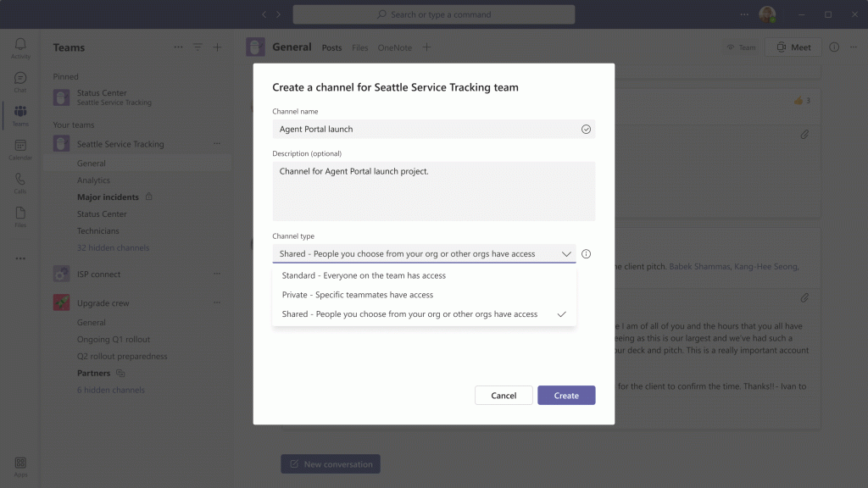
Task: Click the Create button
Action: click(565, 395)
